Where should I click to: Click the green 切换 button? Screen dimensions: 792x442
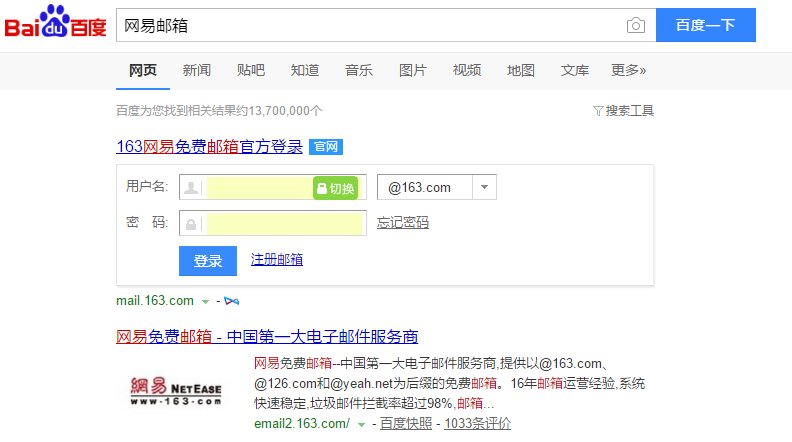[335, 188]
